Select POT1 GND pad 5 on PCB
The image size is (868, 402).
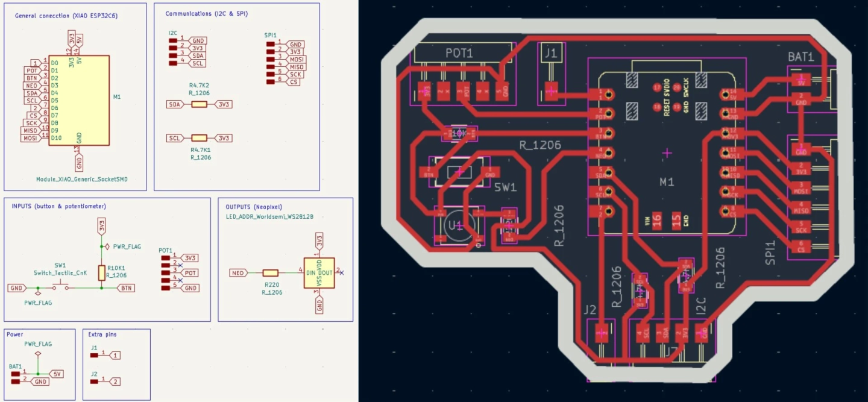(502, 92)
